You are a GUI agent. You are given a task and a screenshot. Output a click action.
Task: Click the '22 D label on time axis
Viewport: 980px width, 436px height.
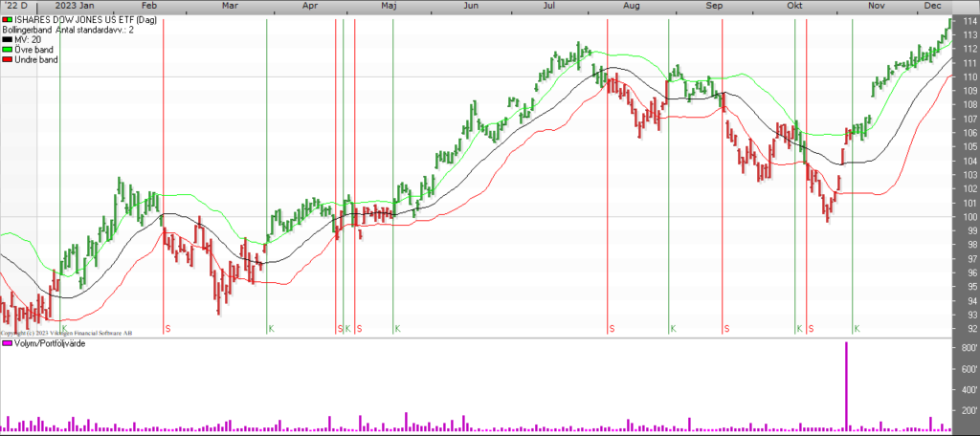tap(15, 6)
